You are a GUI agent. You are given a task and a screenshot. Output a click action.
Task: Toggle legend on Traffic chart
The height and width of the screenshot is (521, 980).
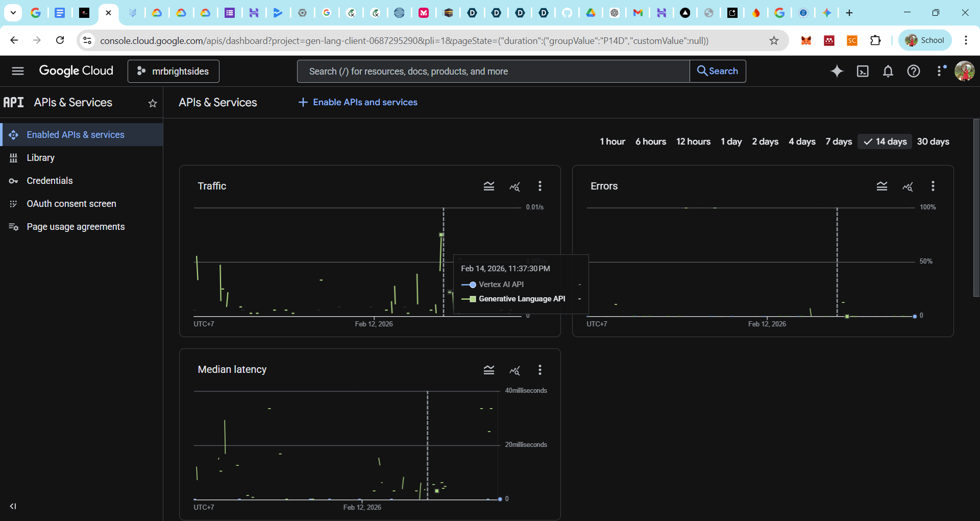pyautogui.click(x=489, y=186)
